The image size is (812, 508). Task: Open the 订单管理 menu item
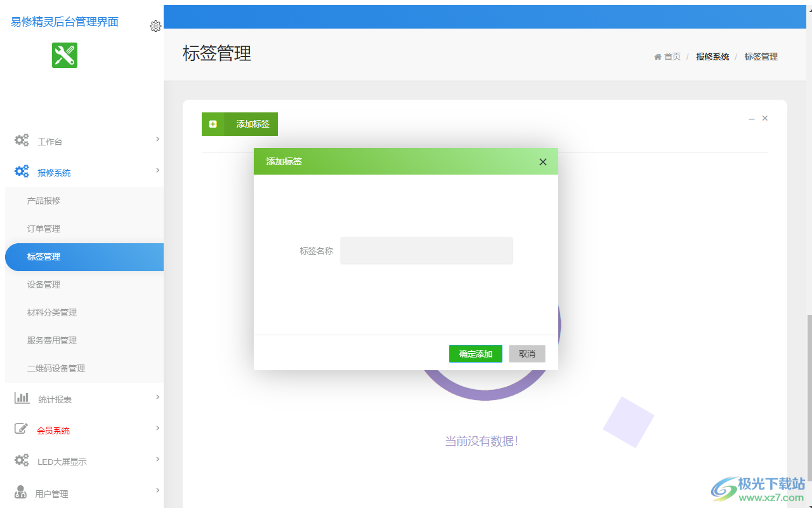[44, 229]
